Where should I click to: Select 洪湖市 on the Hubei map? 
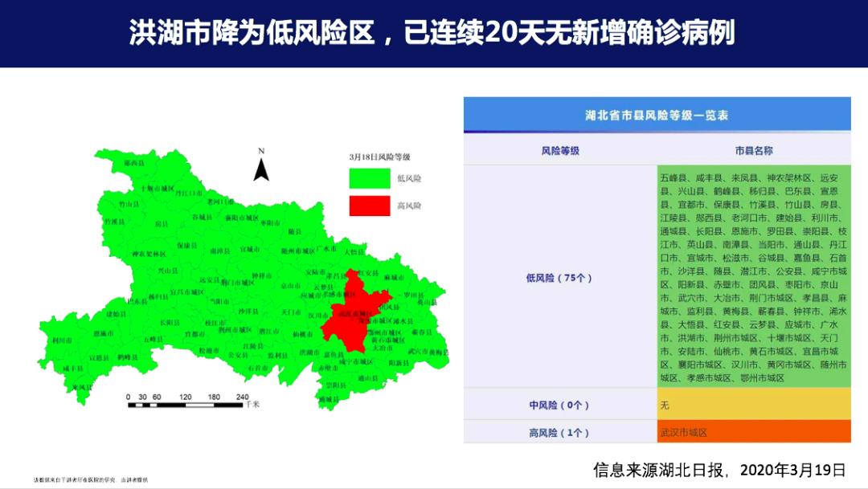309,352
